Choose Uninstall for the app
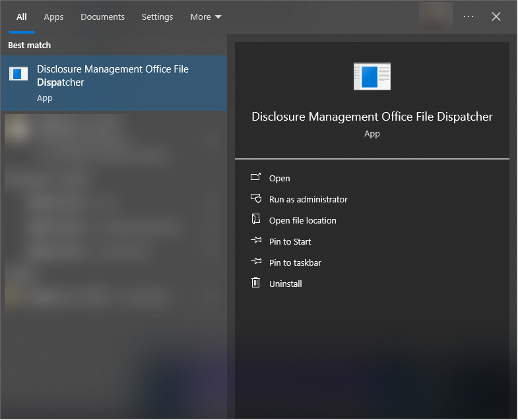The width and height of the screenshot is (518, 420). (286, 284)
